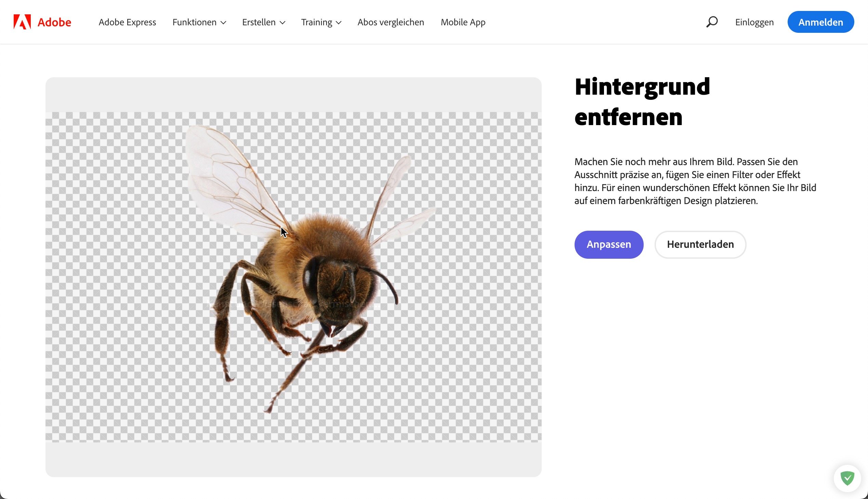Screen dimensions: 868x499
Task: Click the Training chevron arrow
Action: tap(339, 23)
